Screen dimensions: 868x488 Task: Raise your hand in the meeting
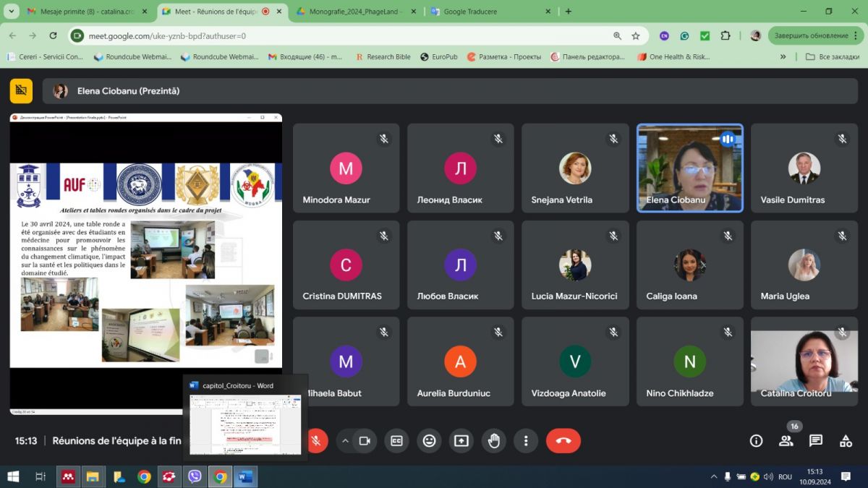494,440
